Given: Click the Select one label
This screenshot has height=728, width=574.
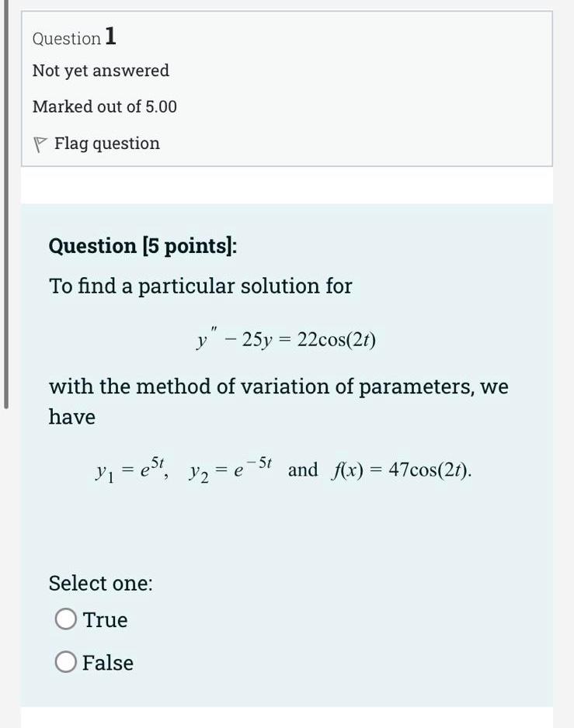Looking at the screenshot, I should coord(100,583).
